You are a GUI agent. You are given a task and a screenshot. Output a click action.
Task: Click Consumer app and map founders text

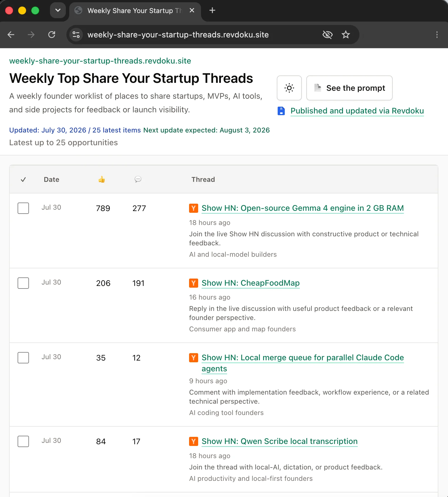coord(242,329)
